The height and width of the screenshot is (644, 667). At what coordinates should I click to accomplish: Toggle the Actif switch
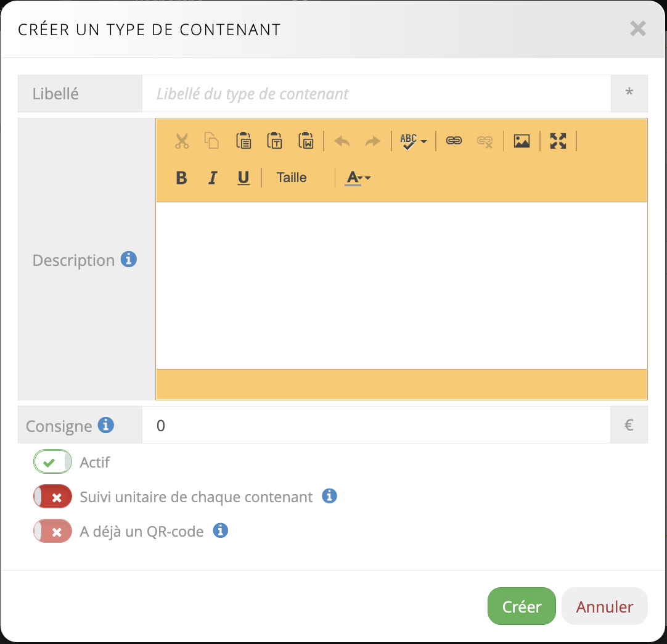click(53, 462)
